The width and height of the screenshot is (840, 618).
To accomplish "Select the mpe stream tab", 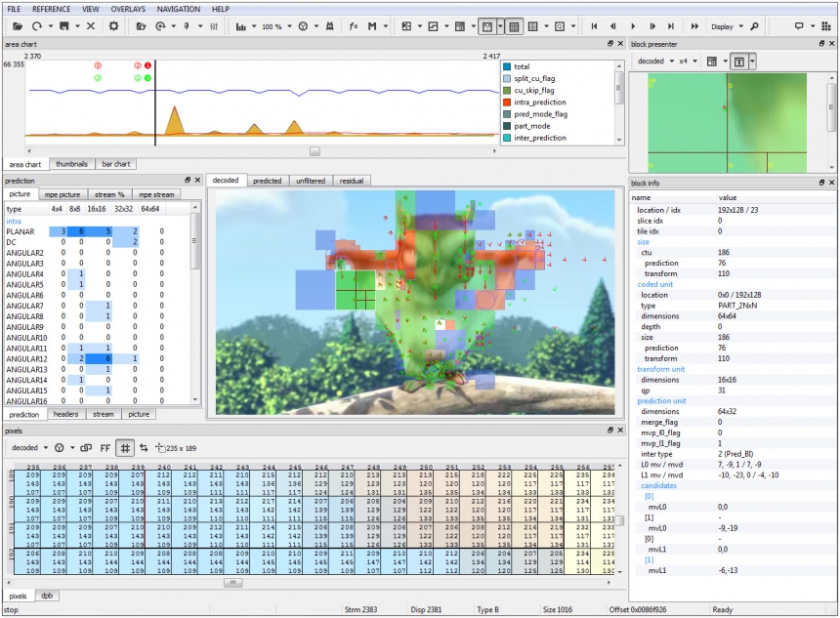I will click(x=157, y=194).
